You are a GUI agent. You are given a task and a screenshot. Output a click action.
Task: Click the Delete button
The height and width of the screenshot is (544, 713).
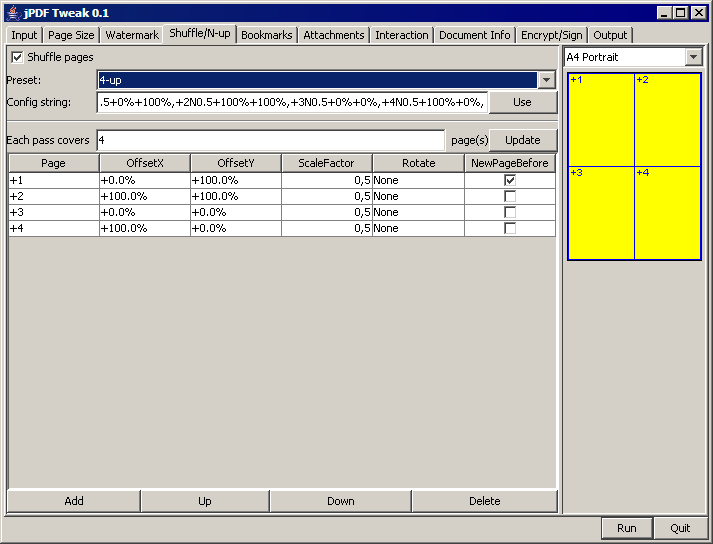(484, 501)
